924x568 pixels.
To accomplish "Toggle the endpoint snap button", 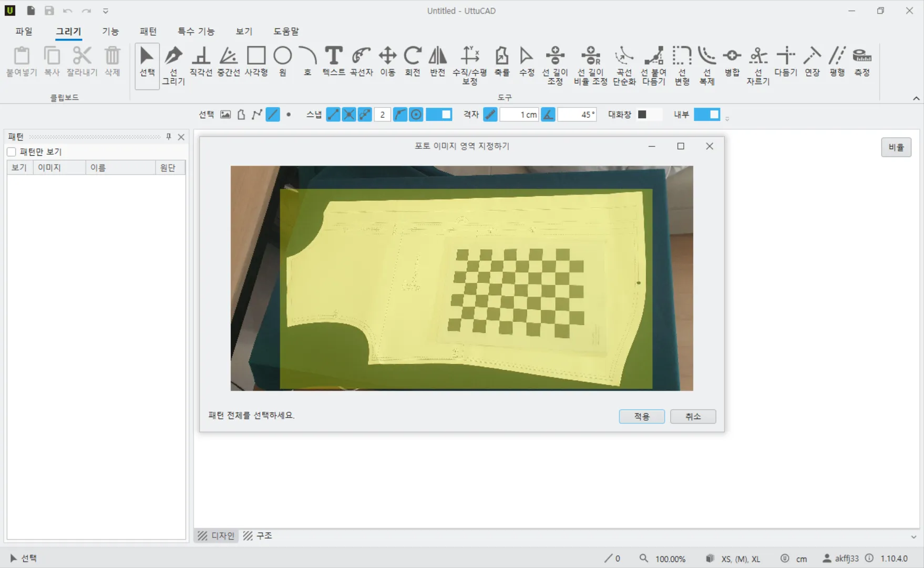I will (333, 115).
